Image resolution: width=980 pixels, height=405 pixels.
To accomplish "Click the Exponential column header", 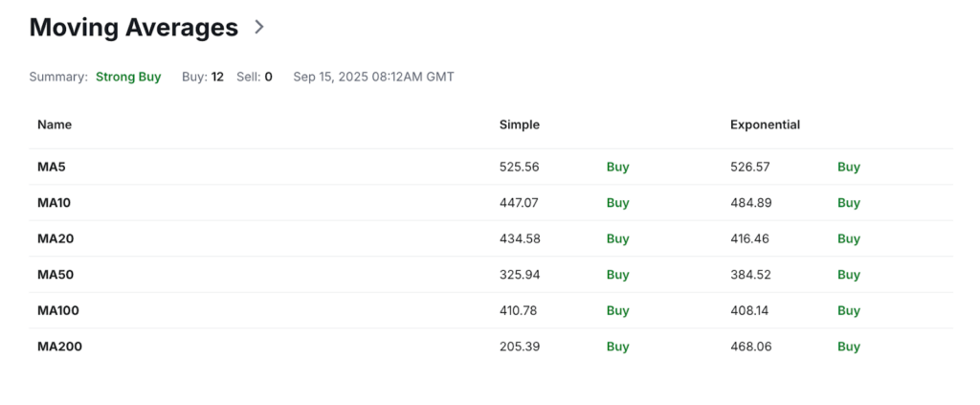I will 765,124.
